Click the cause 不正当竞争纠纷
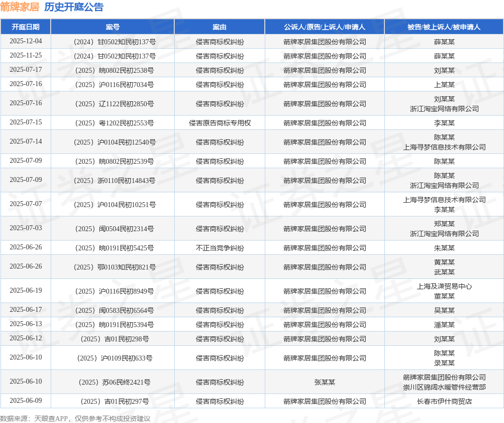The width and height of the screenshot is (504, 423). [x=220, y=248]
